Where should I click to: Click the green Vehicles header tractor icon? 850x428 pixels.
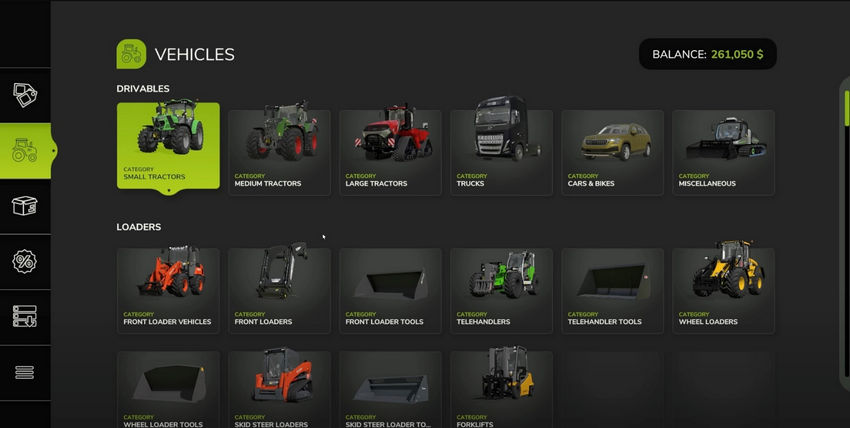(x=131, y=54)
